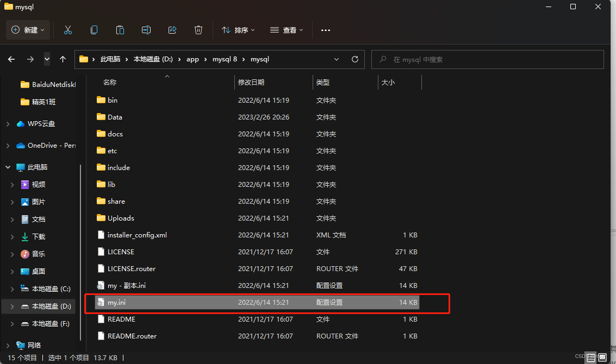616x364 pixels.
Task: Select the README.router file
Action: (132, 336)
